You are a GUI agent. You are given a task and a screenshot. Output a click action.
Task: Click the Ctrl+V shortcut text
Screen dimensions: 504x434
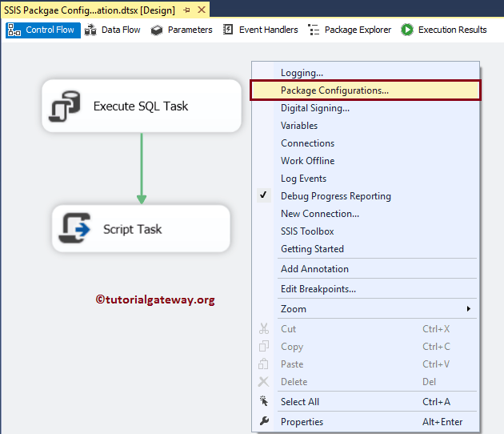click(436, 364)
